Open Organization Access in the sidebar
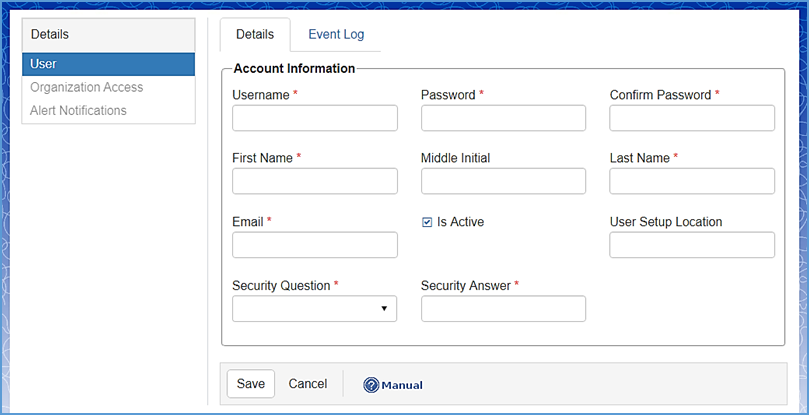Viewport: 809px width, 415px height. pos(87,87)
